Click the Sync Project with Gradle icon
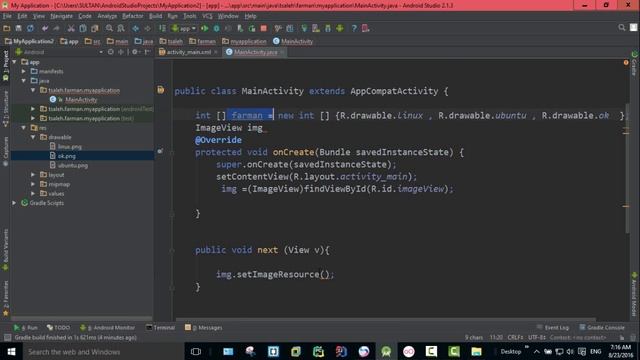Image resolution: width=640 pixels, height=360 pixels. (x=304, y=28)
